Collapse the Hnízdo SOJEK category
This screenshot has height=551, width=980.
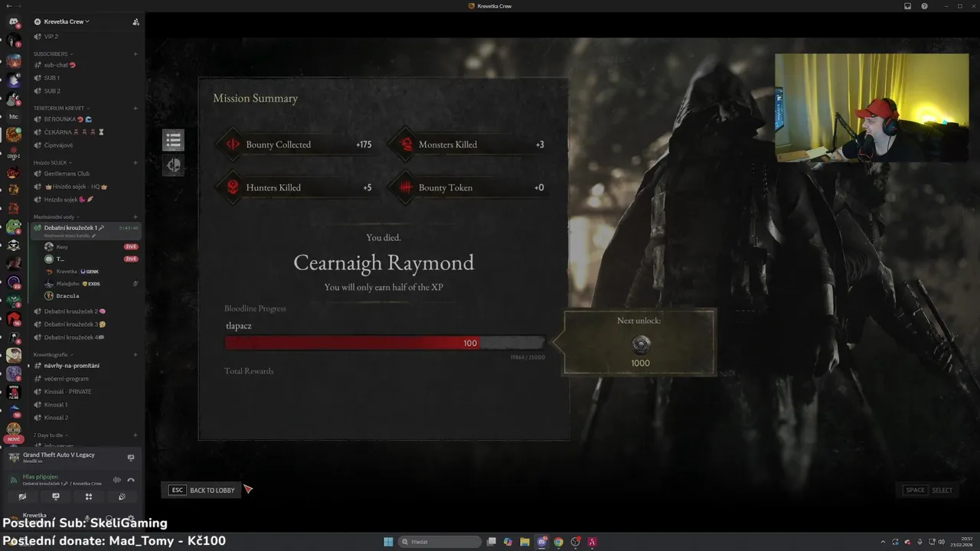point(52,163)
